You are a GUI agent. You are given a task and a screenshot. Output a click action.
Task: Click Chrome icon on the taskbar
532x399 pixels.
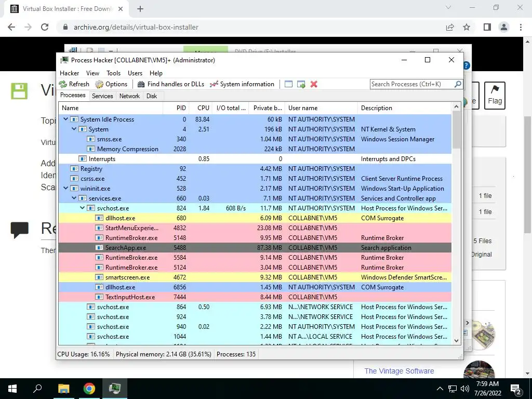[x=89, y=389]
